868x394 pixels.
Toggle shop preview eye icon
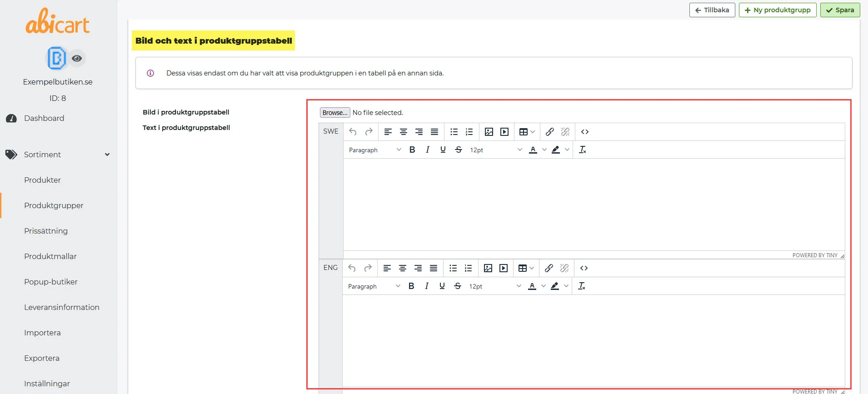[x=77, y=58]
